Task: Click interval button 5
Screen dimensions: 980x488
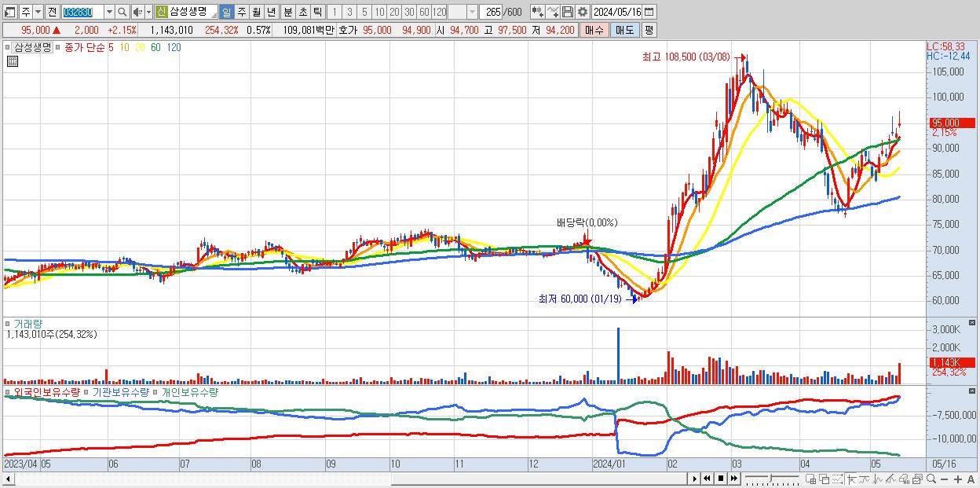Action: [x=364, y=12]
